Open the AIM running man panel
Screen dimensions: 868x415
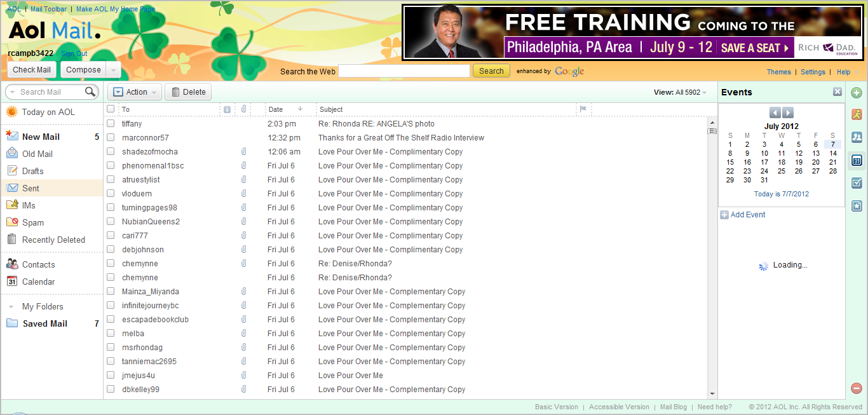click(x=857, y=114)
